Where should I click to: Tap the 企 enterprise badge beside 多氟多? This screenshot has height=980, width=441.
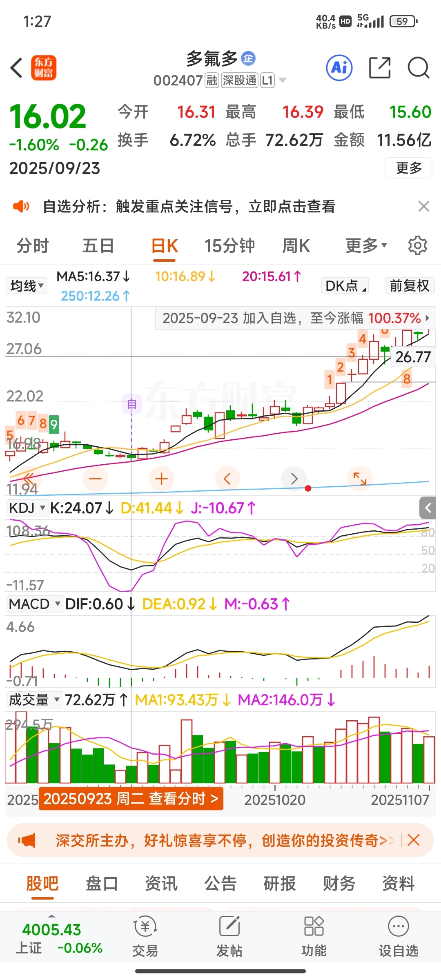point(248,58)
